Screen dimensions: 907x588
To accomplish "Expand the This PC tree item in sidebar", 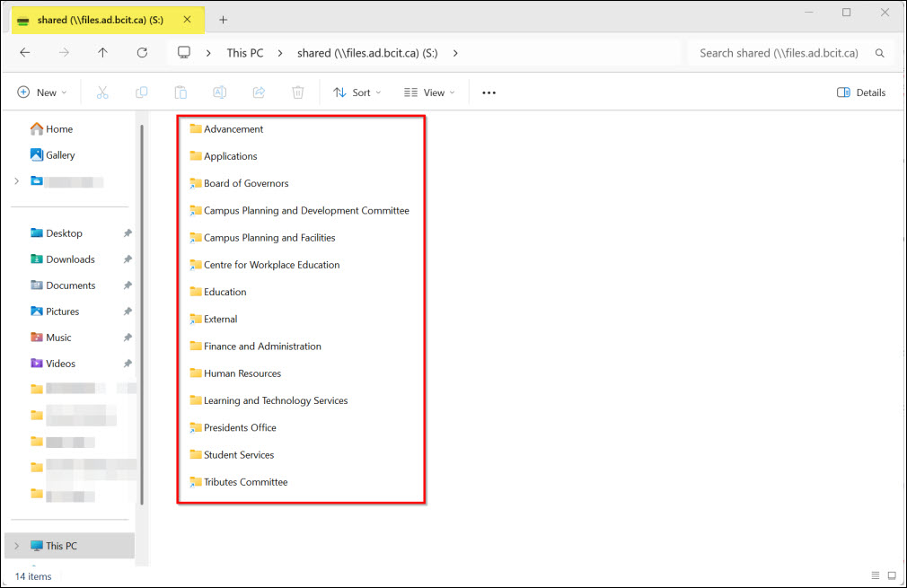I will [x=16, y=545].
